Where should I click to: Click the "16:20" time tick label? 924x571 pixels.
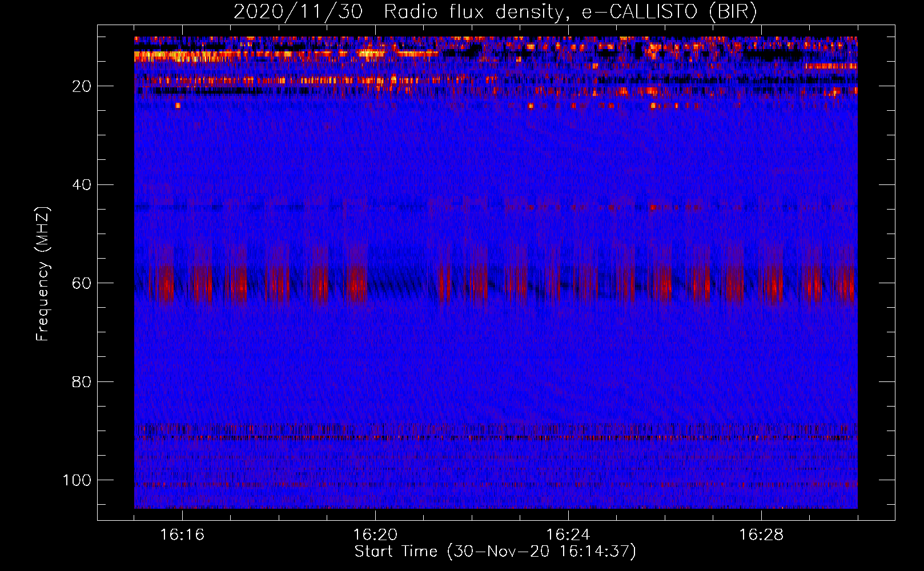pyautogui.click(x=375, y=535)
